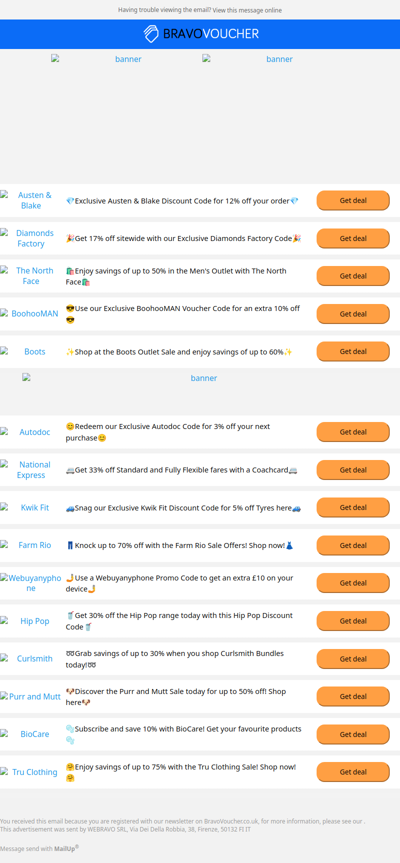Get deal for Curlsmith Bundles
Screen dimensions: 400x863
pos(353,659)
